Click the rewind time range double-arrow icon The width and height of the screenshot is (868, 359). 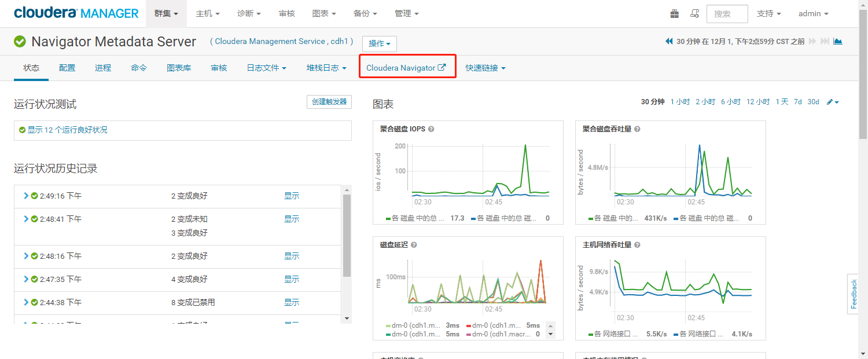(670, 41)
